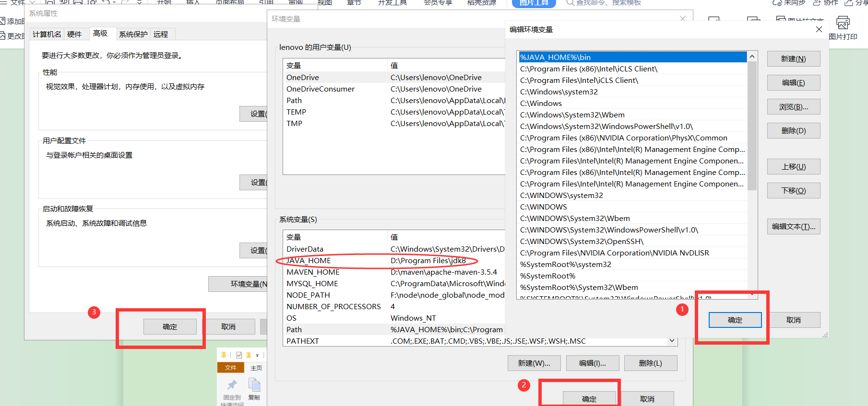868x406 pixels.
Task: Click the 编辑(I)... system variable button
Action: pos(592,363)
